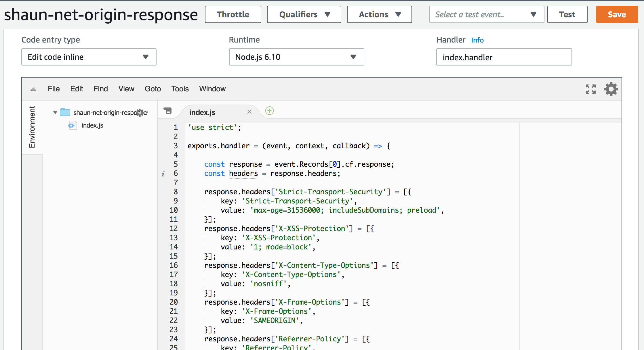
Task: Click the info annotation on line 6 gutter
Action: [x=163, y=174]
